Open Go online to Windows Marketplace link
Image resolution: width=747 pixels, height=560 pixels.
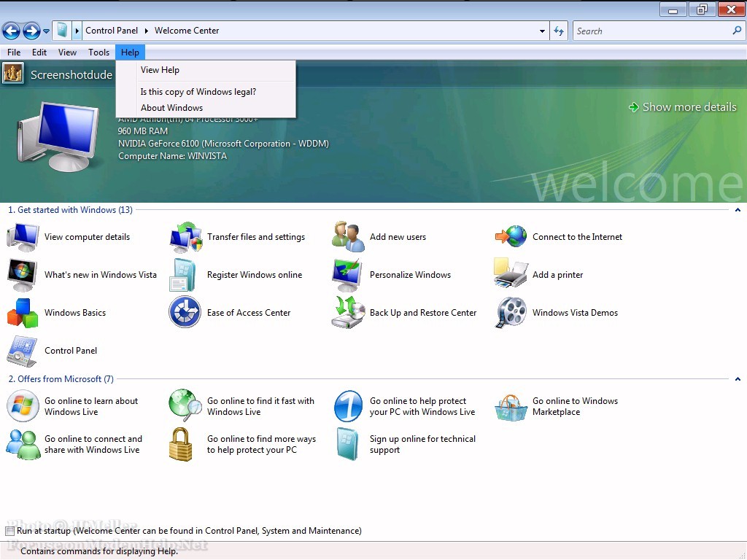tap(575, 406)
